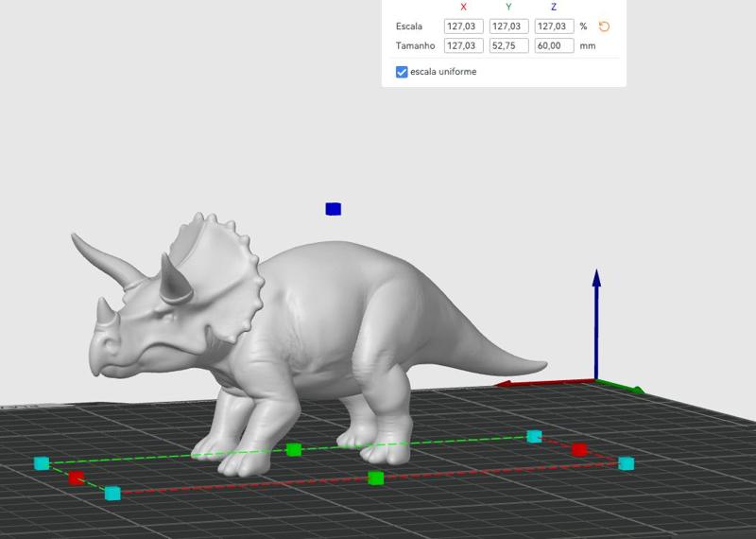Click the Tamanho label
The height and width of the screenshot is (539, 756).
415,45
